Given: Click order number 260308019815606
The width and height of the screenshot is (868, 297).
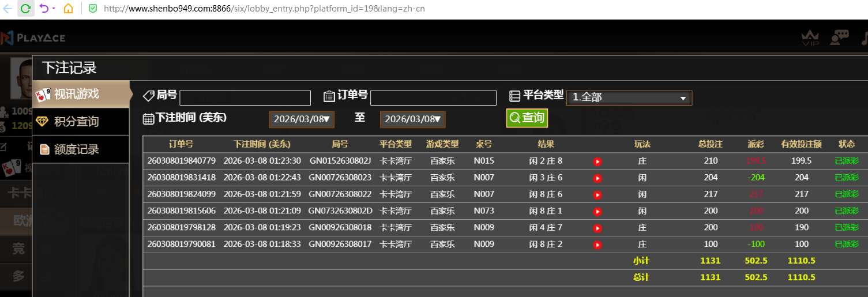Looking at the screenshot, I should 182,211.
